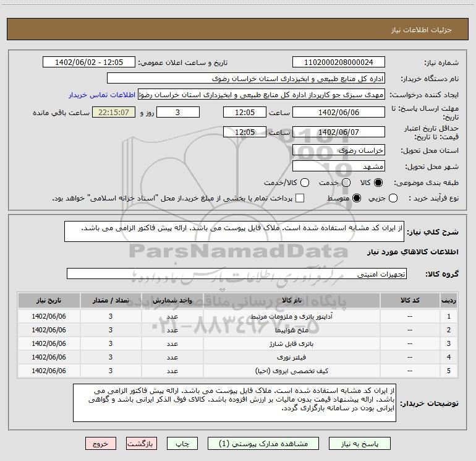This screenshot has height=461, width=476.
Task: Click the announcement date field 1402/06/02 - 12:05
Action: 89,62
